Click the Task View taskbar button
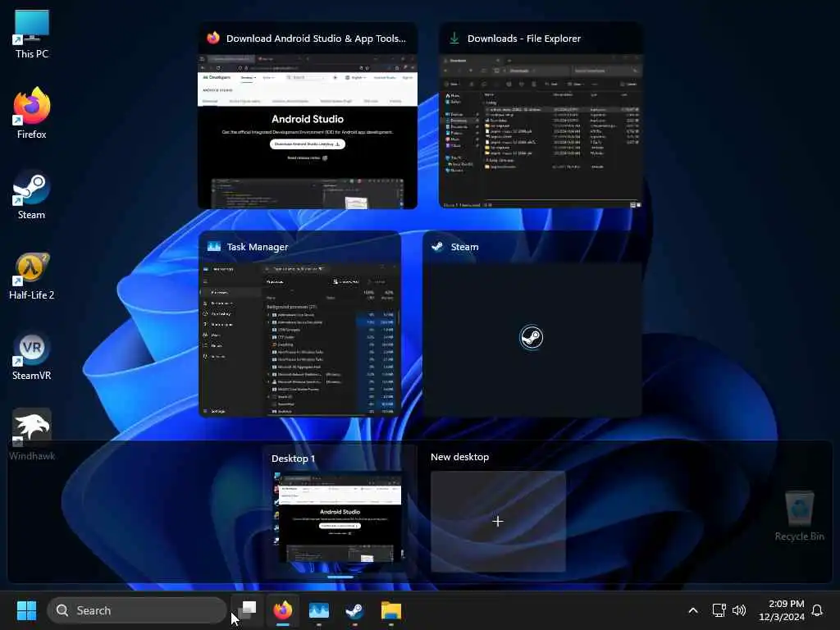 248,610
